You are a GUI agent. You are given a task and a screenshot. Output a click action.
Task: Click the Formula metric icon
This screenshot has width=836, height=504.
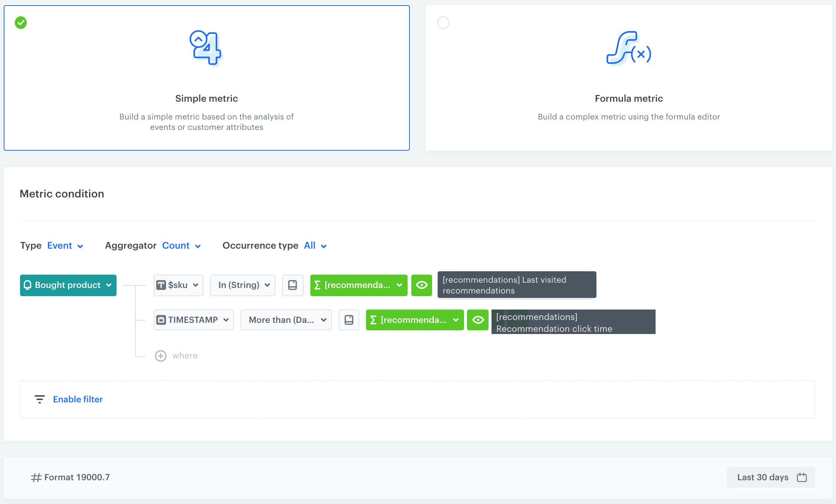click(628, 53)
